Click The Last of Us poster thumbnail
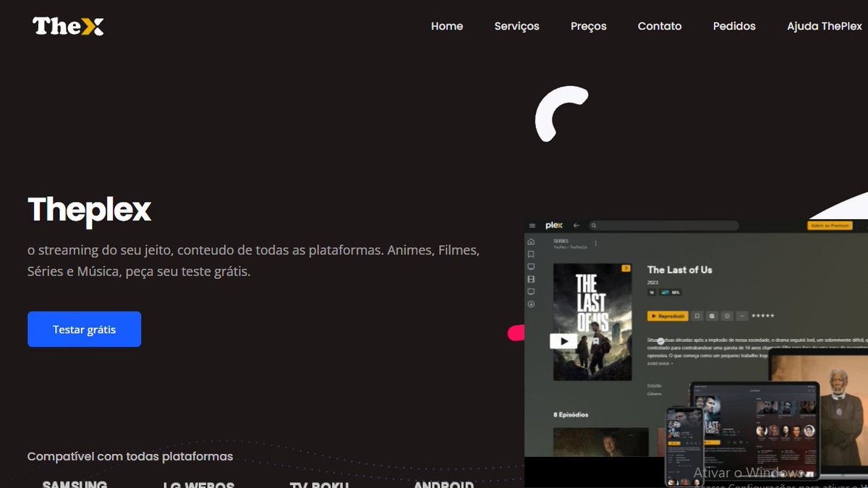This screenshot has height=488, width=868. tap(592, 322)
